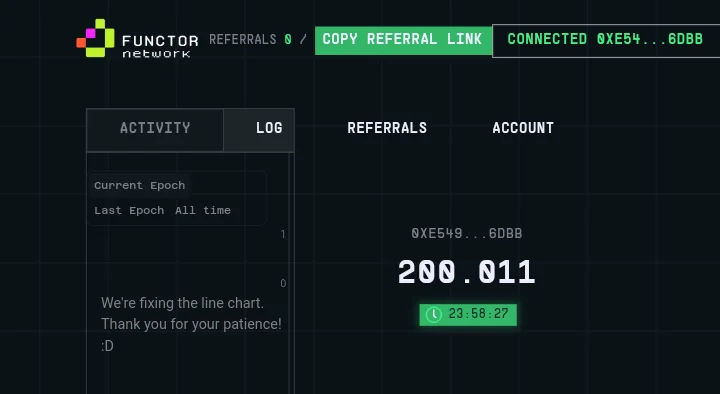Select the All time filter
Image resolution: width=720 pixels, height=394 pixels.
[x=202, y=210]
